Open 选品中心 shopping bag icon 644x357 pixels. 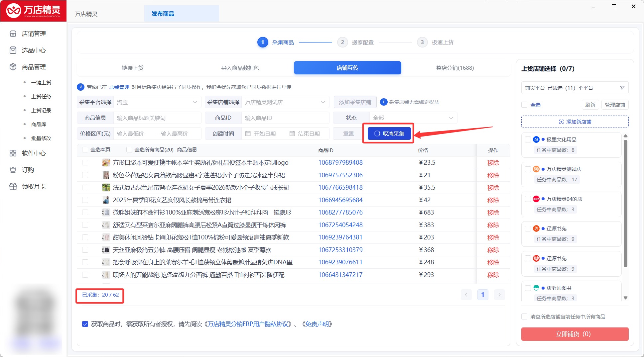(13, 50)
